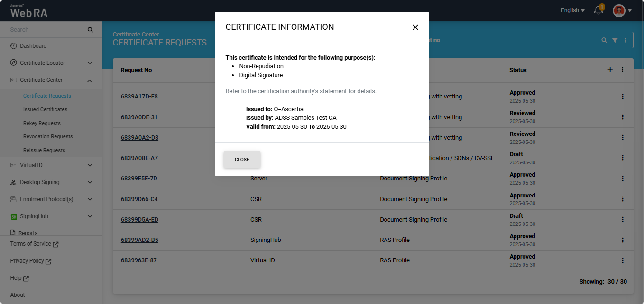Viewport: 644px width, 304px height.
Task: Click the CLOSE button in dialog
Action: 242,160
